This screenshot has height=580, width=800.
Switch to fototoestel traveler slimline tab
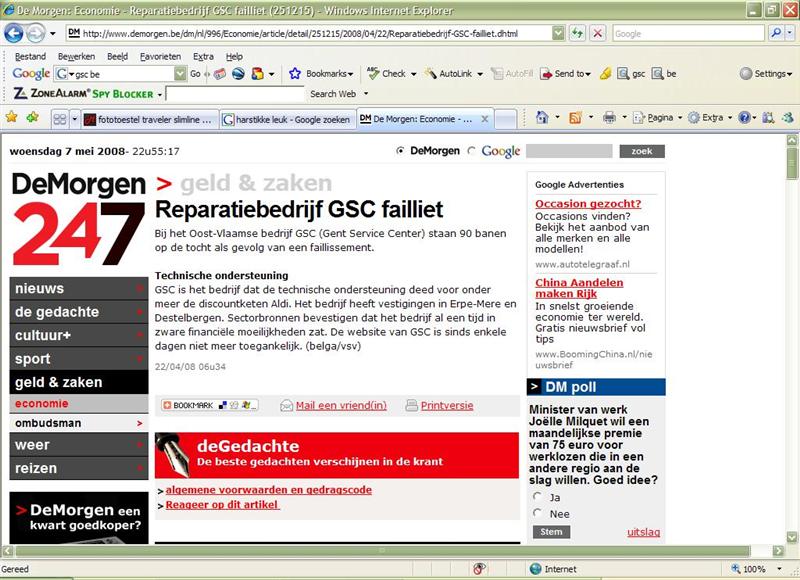coord(149,120)
